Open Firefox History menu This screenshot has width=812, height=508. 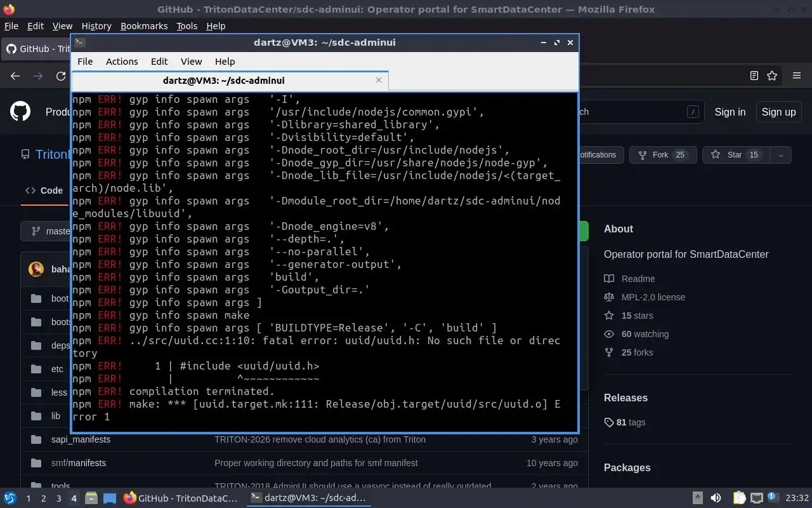pos(96,26)
